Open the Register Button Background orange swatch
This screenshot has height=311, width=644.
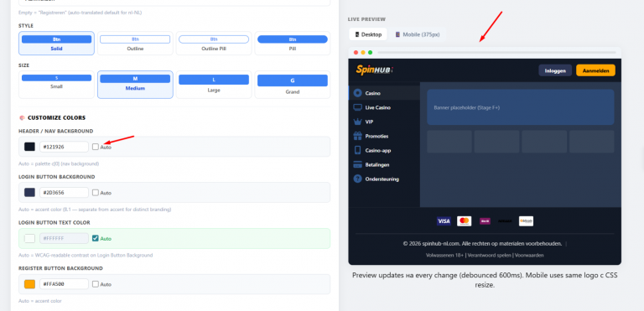[x=29, y=284]
